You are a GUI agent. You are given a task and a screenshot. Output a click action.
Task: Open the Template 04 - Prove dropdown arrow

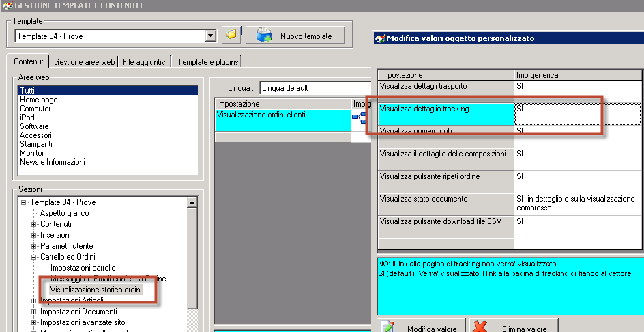[211, 36]
